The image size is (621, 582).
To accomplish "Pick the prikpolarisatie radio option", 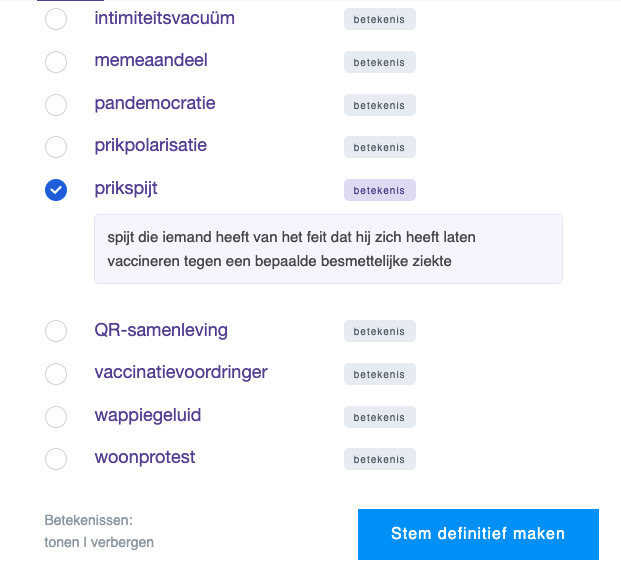I will click(x=56, y=147).
